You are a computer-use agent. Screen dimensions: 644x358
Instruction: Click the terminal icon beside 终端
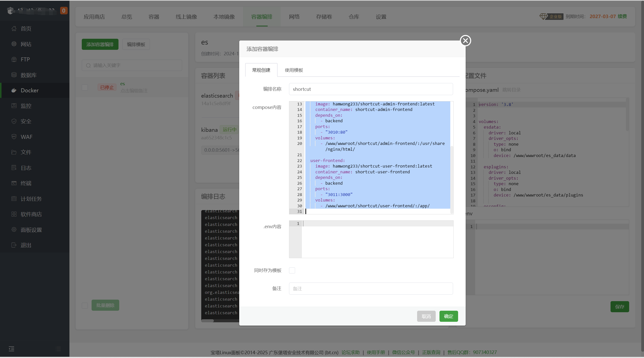point(14,183)
